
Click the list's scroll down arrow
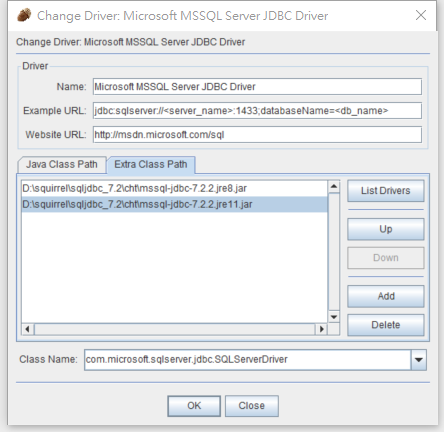click(334, 317)
